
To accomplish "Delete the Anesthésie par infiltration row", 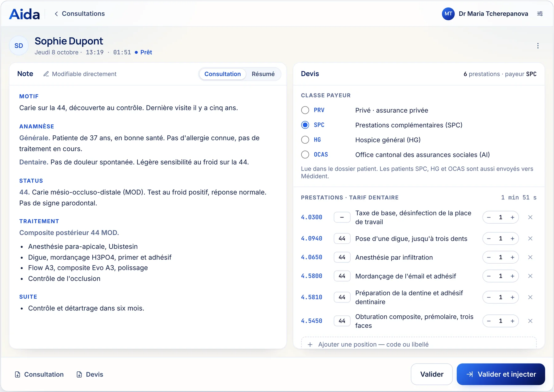I will tap(530, 257).
